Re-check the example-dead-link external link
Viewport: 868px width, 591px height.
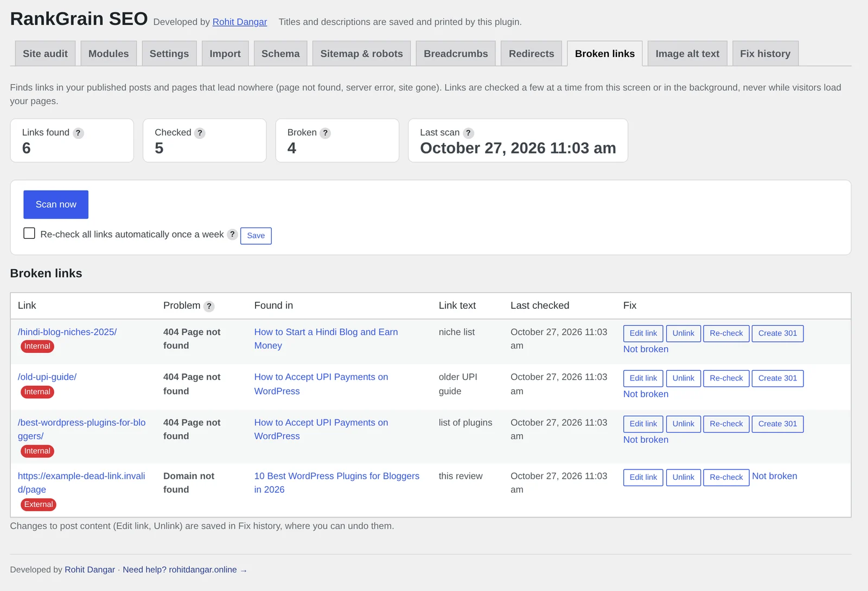click(726, 478)
